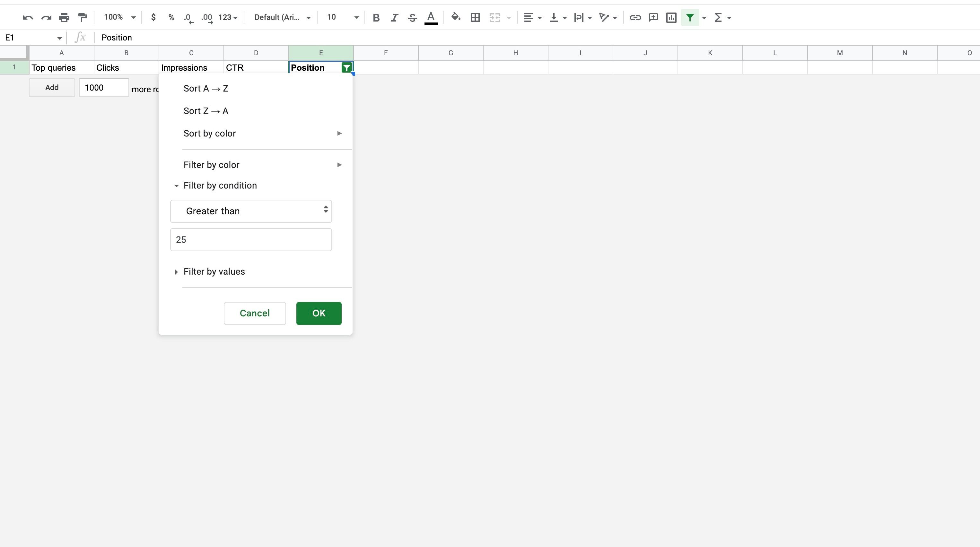Open functions dropdown arrow

pyautogui.click(x=729, y=18)
